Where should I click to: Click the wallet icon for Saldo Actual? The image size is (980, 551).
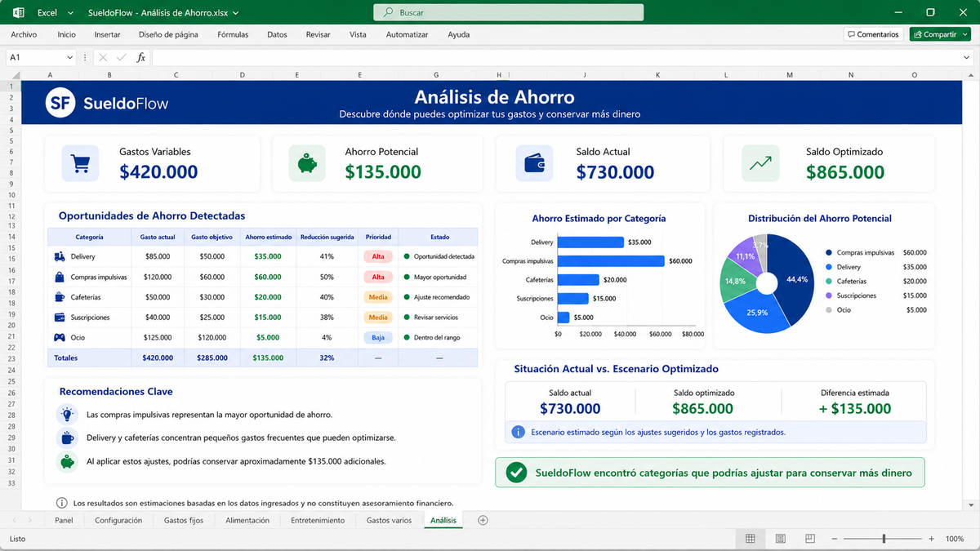[x=534, y=163]
